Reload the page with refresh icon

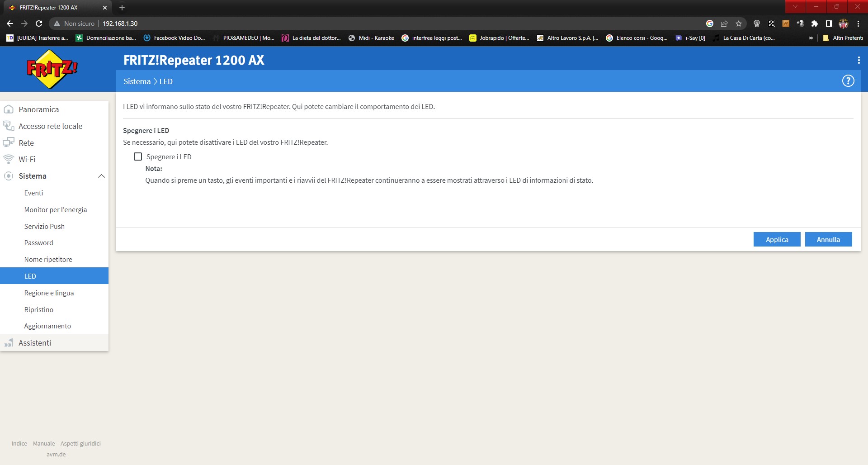point(39,24)
